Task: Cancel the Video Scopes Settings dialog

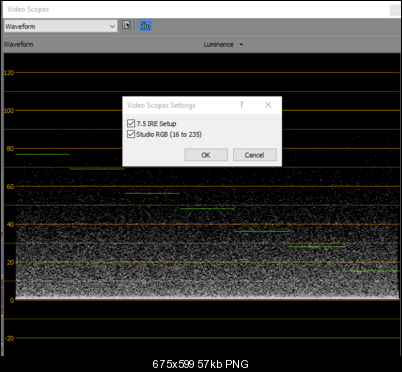Action: [255, 155]
